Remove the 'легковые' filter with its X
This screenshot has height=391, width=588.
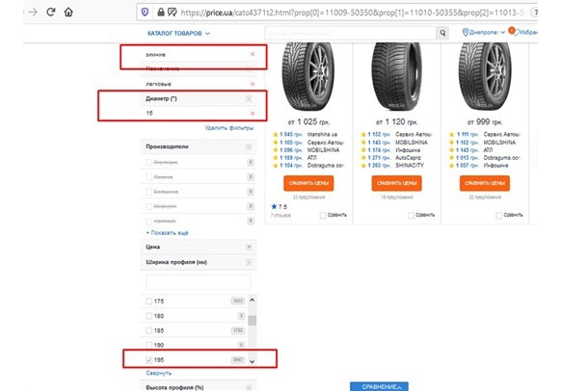pyautogui.click(x=253, y=84)
